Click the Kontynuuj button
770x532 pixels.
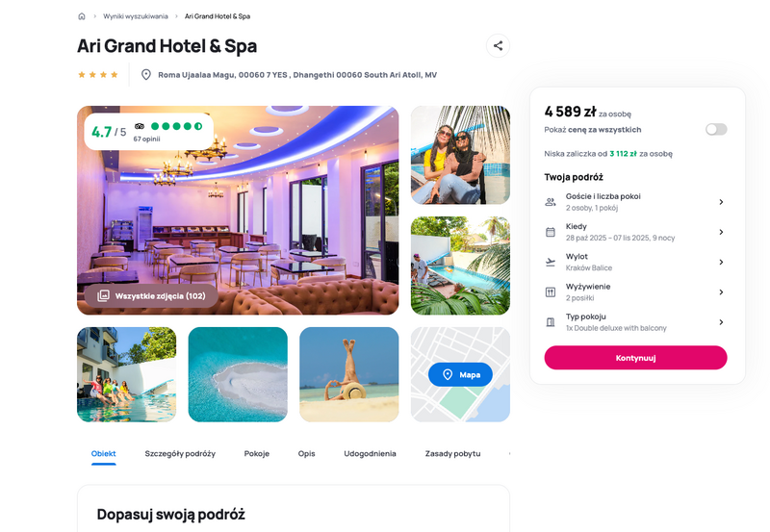click(635, 358)
